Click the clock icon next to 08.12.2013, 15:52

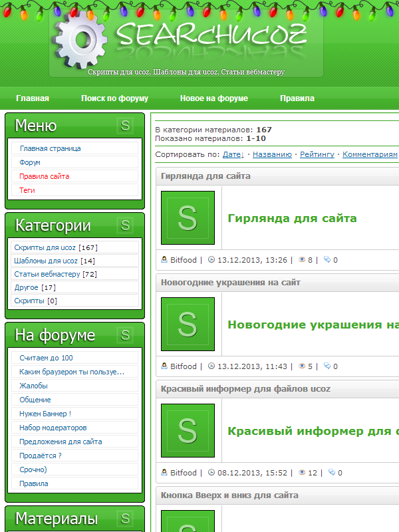(x=211, y=472)
